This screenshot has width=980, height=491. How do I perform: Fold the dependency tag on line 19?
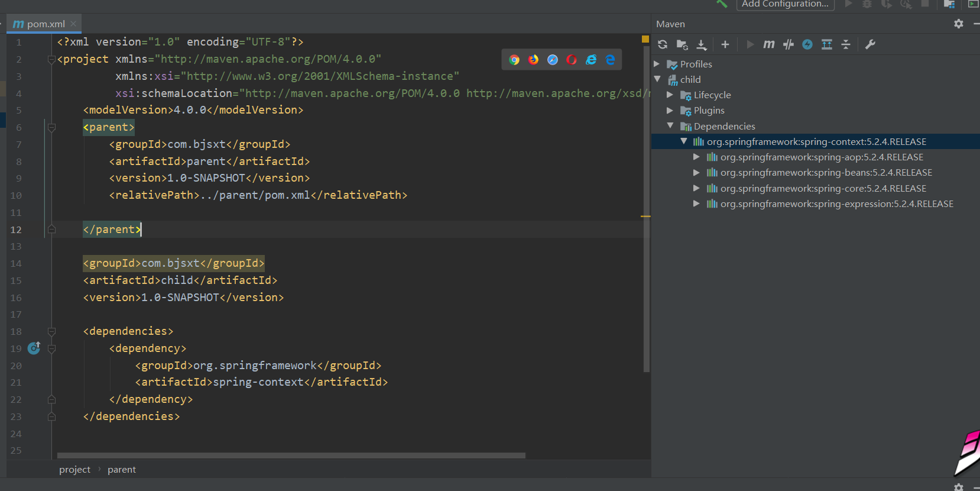tap(51, 348)
